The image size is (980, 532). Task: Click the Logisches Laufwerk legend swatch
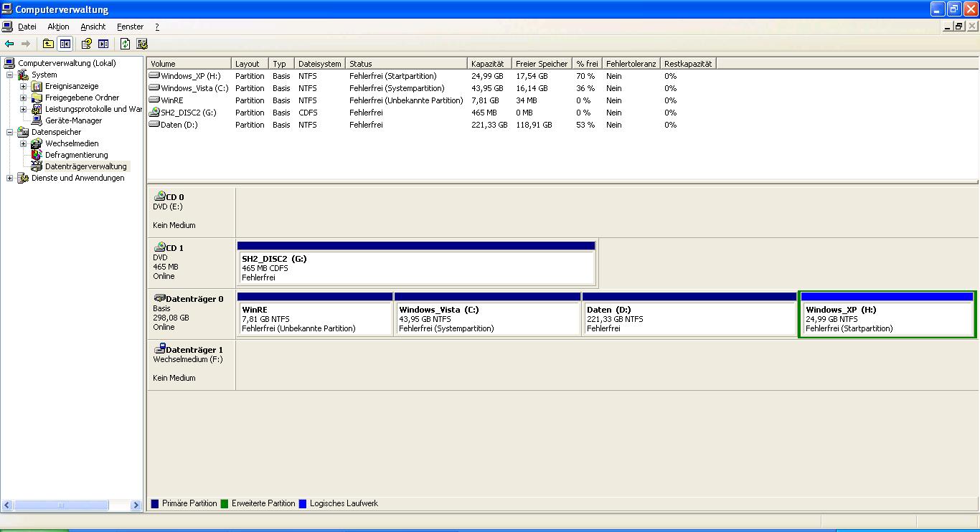tap(303, 503)
